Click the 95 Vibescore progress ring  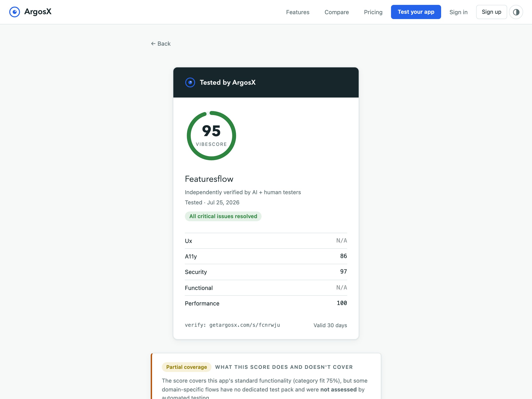pyautogui.click(x=211, y=136)
